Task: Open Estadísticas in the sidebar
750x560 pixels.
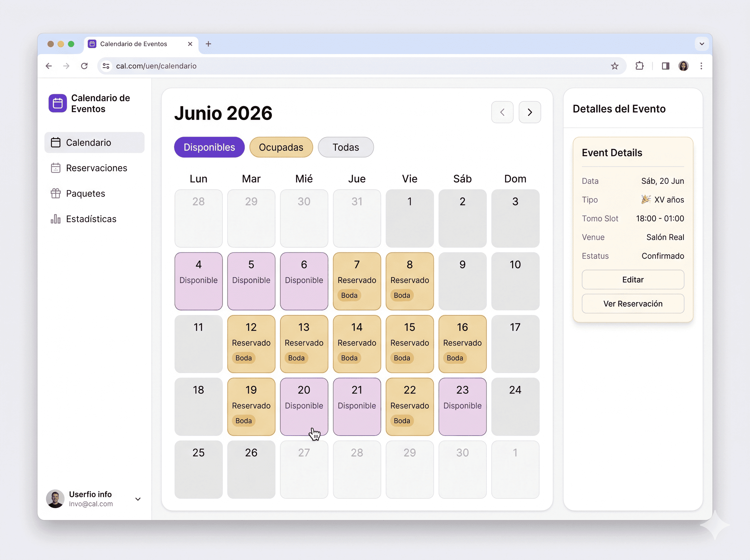Action: [94, 219]
